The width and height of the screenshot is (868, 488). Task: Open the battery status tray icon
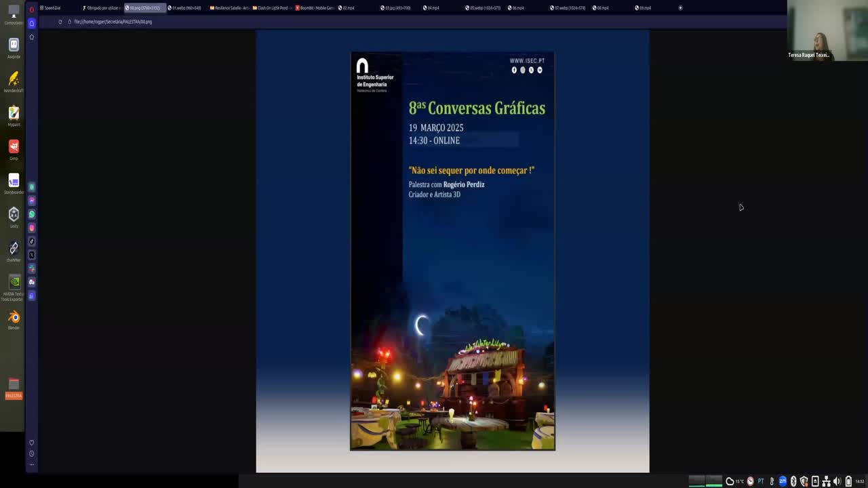tap(848, 481)
